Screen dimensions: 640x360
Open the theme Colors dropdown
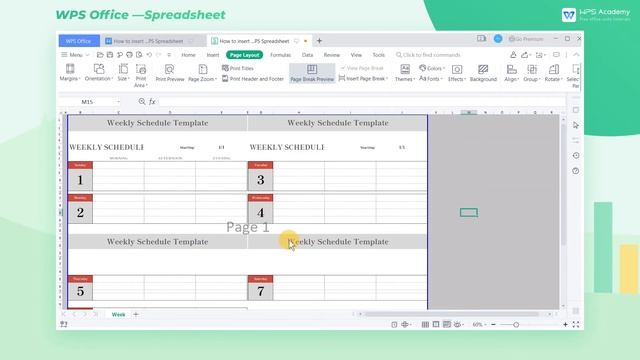[x=432, y=68]
